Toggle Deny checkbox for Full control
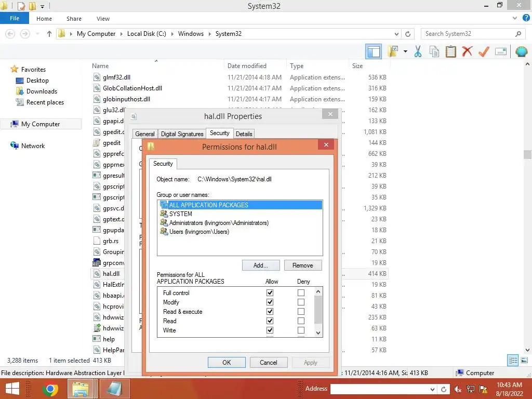Viewport: 532px width, 399px height. 301,292
